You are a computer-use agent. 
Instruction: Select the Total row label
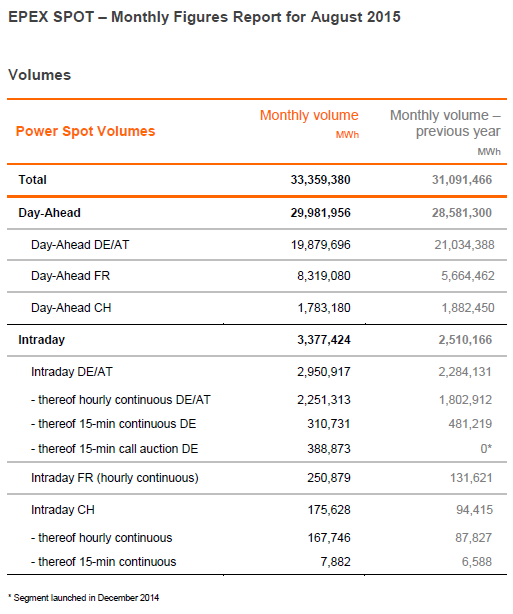point(33,180)
